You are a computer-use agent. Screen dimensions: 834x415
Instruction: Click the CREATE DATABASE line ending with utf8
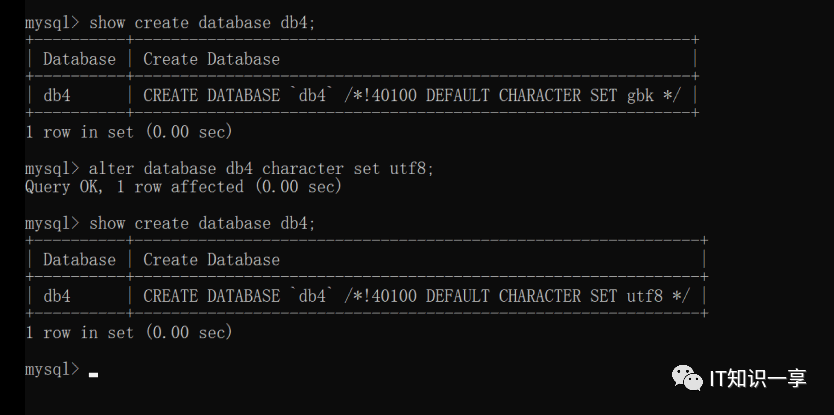click(x=416, y=296)
